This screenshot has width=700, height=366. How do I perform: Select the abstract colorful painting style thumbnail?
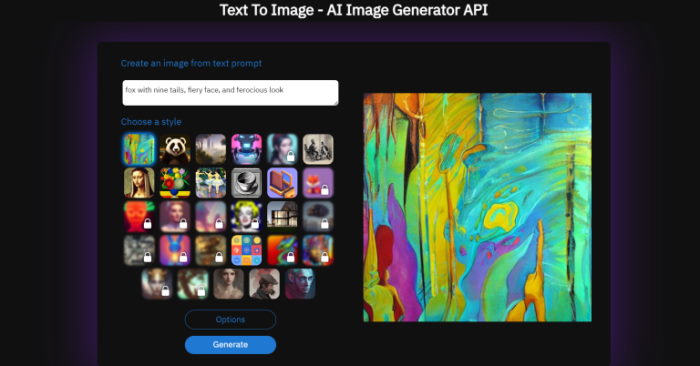pos(139,149)
